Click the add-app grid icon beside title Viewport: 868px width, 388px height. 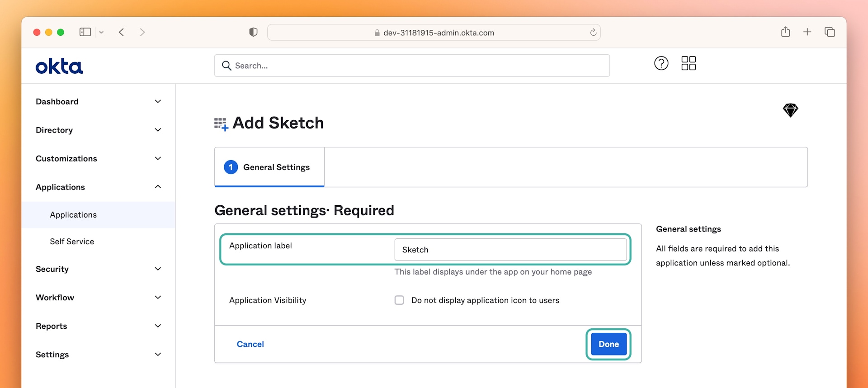(221, 124)
